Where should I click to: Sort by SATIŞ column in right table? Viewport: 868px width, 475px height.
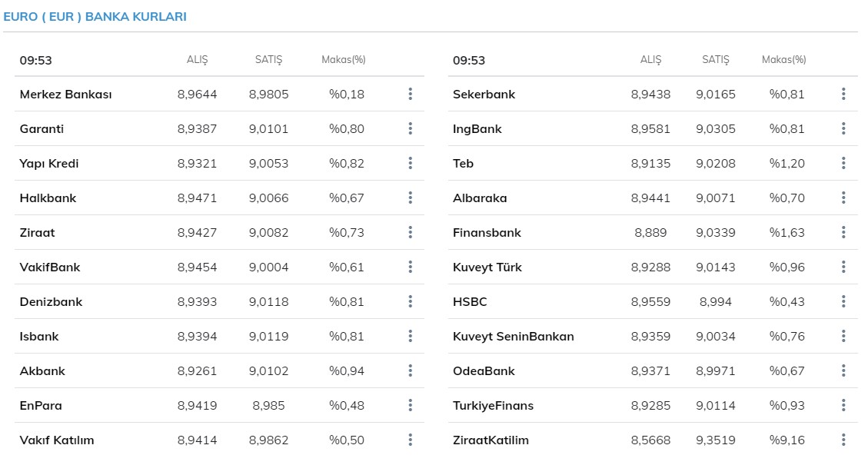[x=715, y=60]
